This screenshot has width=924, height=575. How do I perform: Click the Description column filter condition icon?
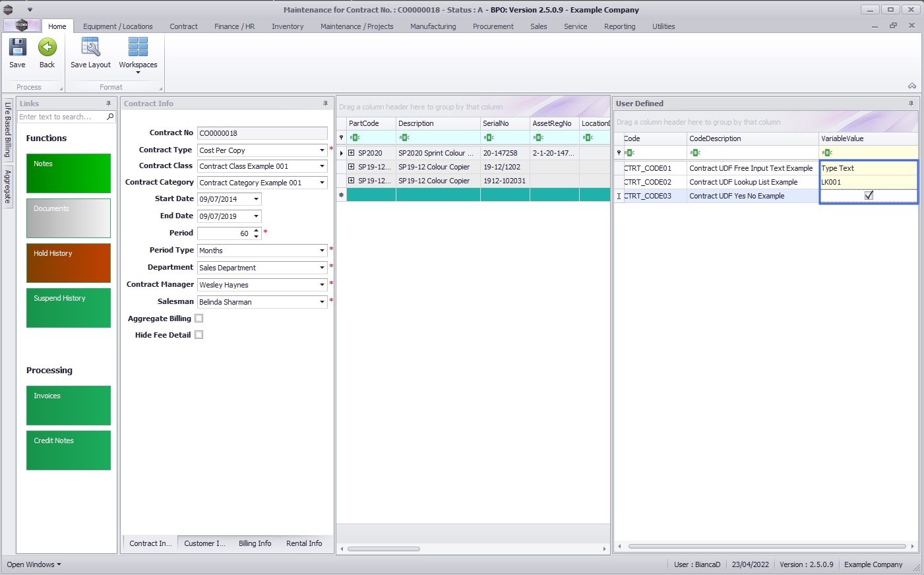coord(404,138)
